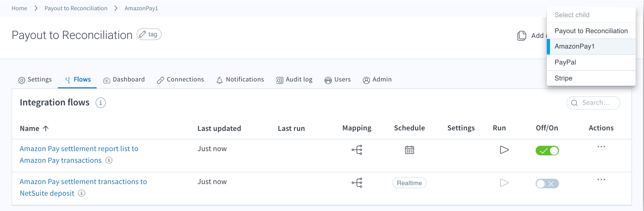Screen dimensions: 644x211
Task: Click the Last run column header
Action: point(291,129)
